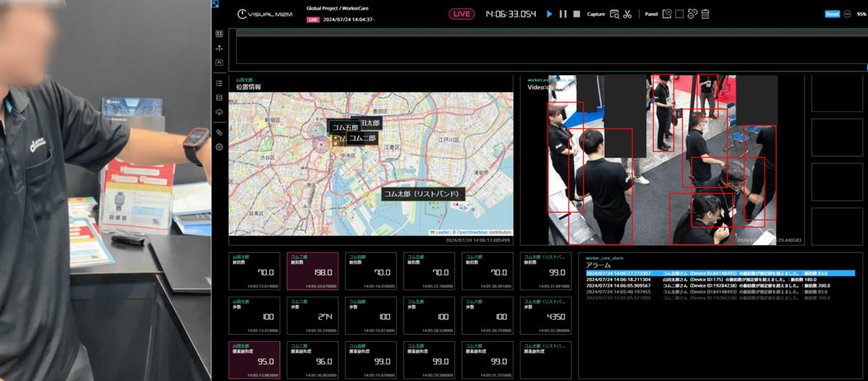Click the map label コム五郎

click(x=345, y=127)
